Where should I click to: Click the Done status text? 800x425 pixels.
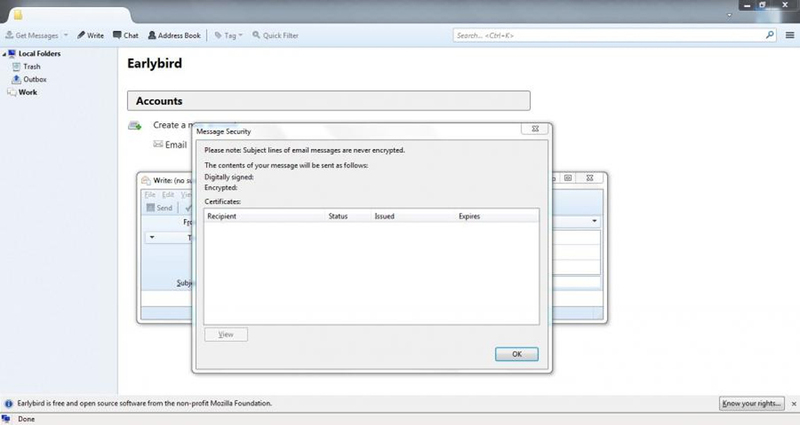point(27,419)
